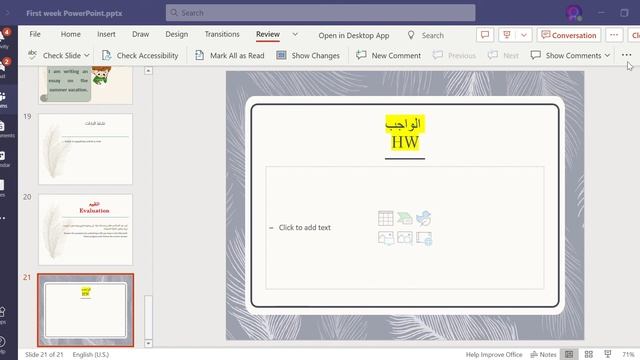Select the slide 18 thumbnail above slide 19
Viewport: 640px width, 360px height.
click(85, 86)
